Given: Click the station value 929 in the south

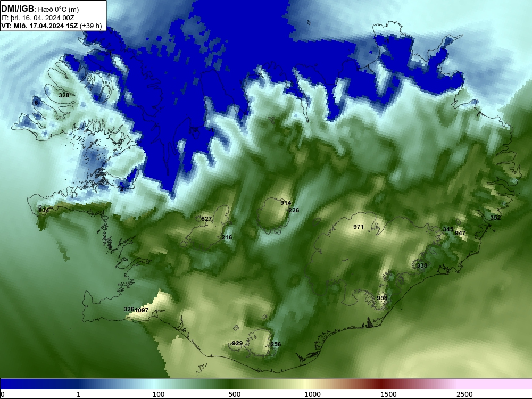Looking at the screenshot, I should click(237, 344).
